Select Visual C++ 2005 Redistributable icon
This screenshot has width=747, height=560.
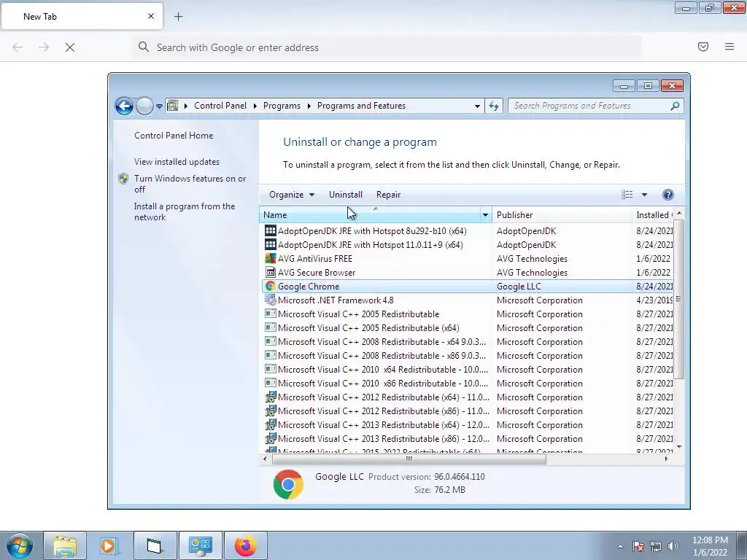(270, 314)
